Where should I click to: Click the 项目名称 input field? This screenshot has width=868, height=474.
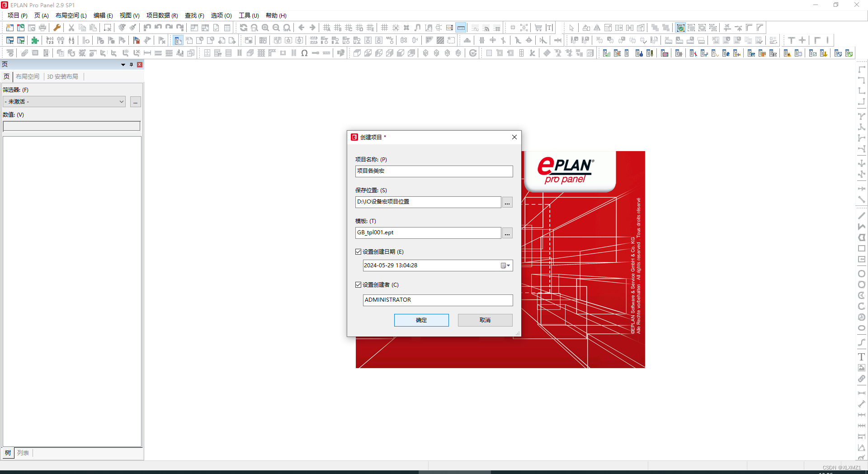click(434, 171)
